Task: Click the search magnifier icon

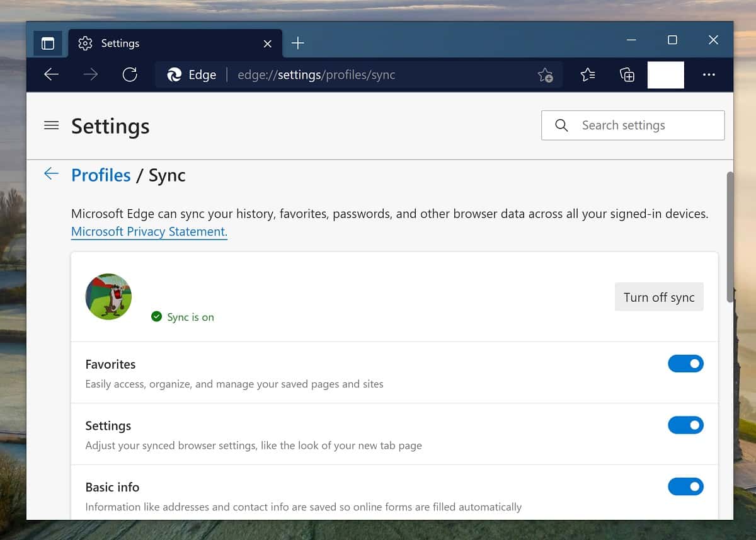Action: coord(561,125)
